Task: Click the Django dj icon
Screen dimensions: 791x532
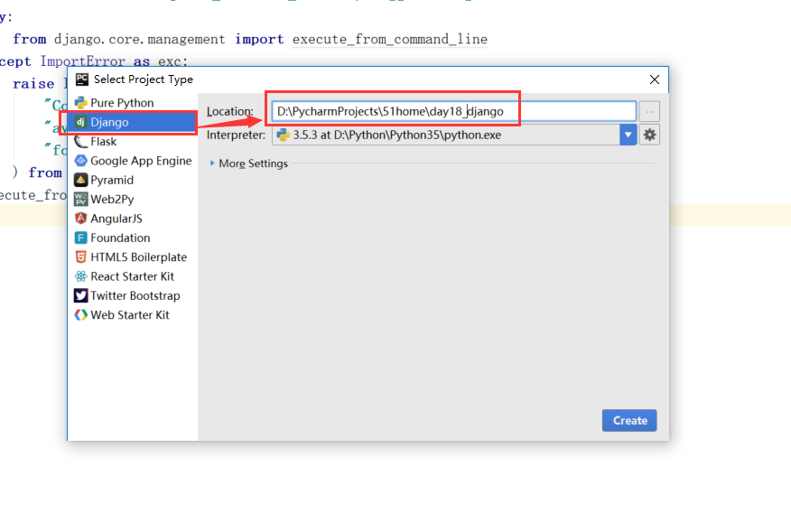Action: coord(80,122)
